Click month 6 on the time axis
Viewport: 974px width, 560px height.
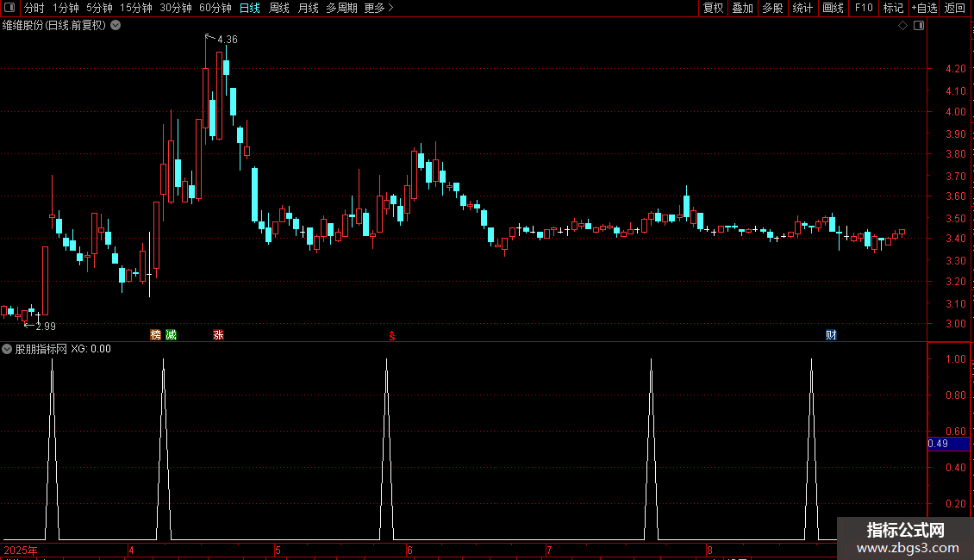tap(409, 550)
